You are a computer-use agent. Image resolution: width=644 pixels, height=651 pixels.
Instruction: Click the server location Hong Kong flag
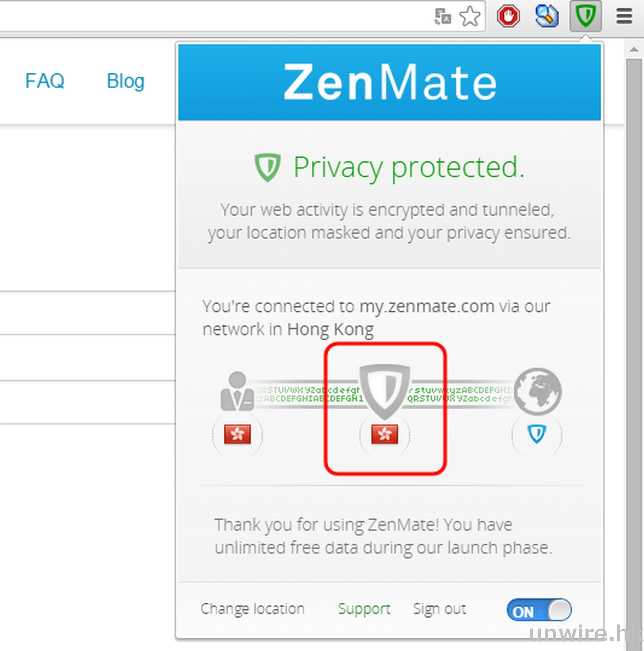tap(385, 434)
